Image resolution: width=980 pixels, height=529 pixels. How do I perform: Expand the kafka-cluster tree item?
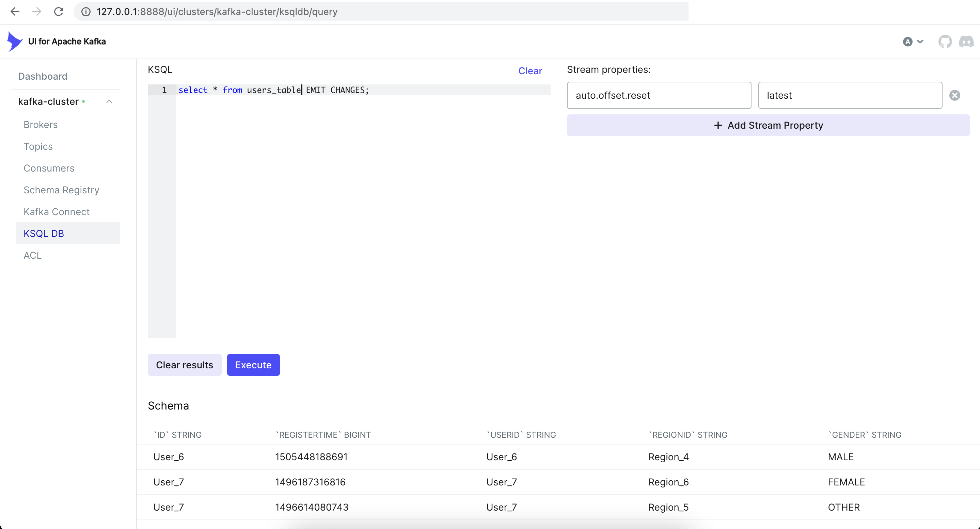[111, 101]
